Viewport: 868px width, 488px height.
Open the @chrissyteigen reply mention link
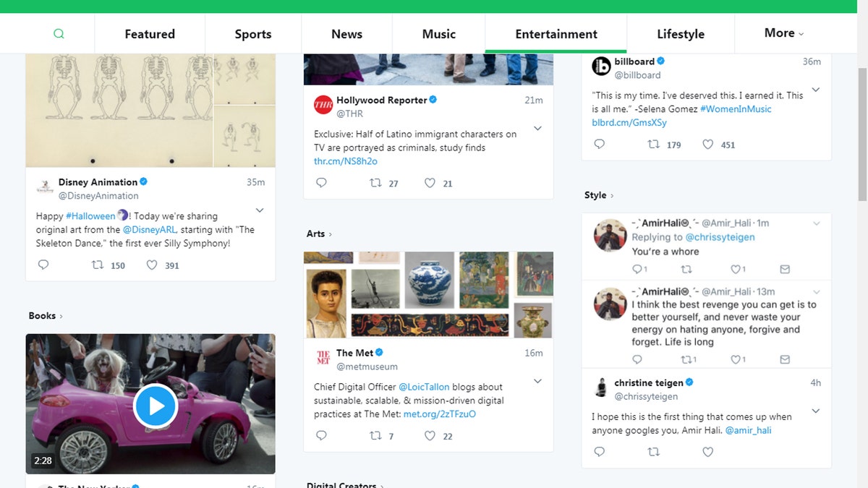click(x=721, y=236)
